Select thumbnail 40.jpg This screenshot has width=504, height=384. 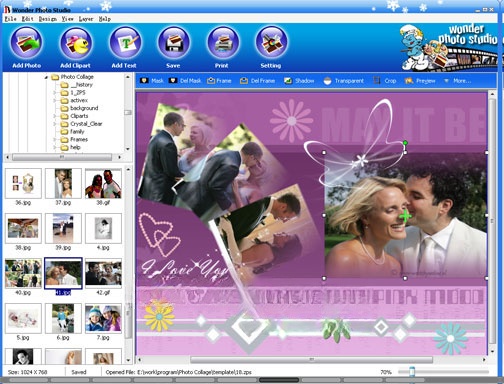(23, 273)
